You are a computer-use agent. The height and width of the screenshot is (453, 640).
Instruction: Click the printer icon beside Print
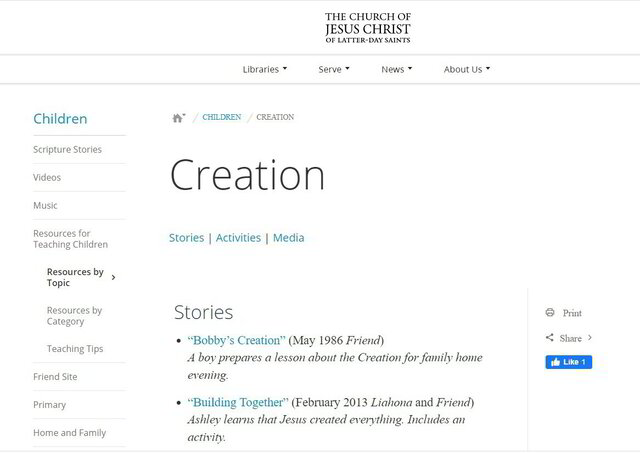click(550, 313)
